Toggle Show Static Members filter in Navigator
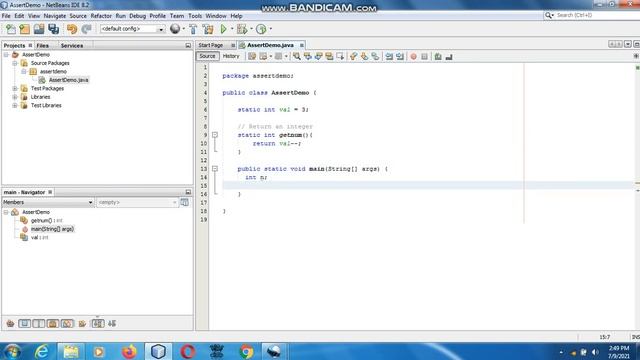Screen dimensions: 640x360 coord(39,324)
